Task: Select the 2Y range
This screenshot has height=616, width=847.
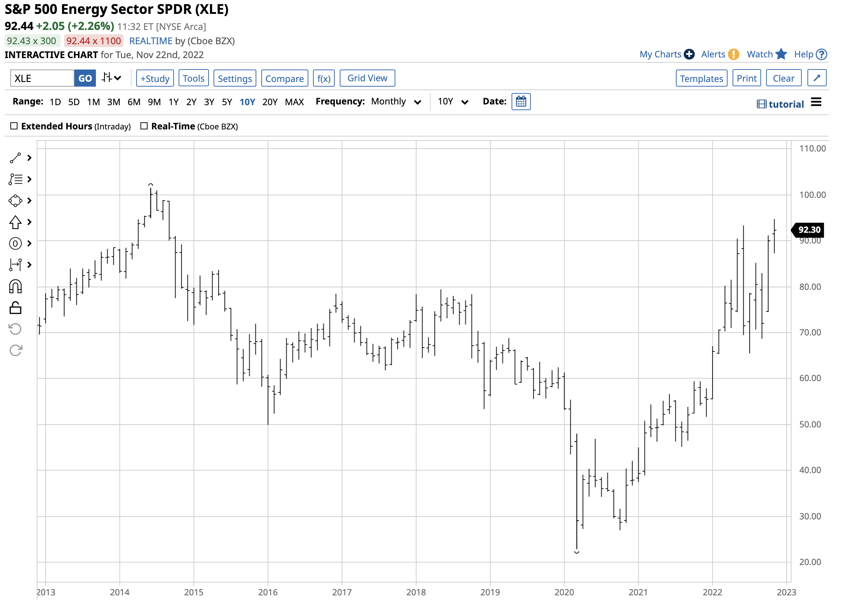Action: click(191, 102)
